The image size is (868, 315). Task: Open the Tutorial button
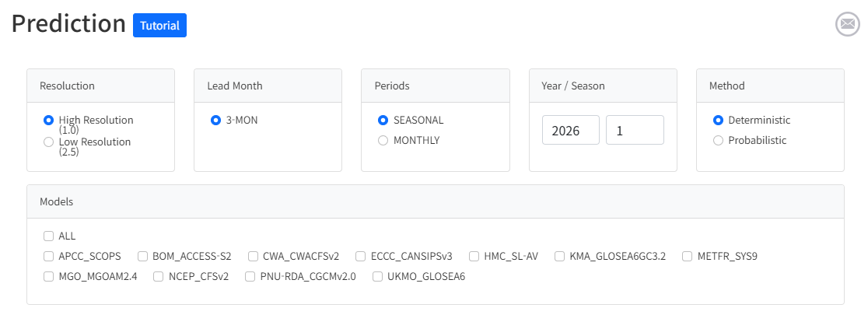click(x=159, y=25)
